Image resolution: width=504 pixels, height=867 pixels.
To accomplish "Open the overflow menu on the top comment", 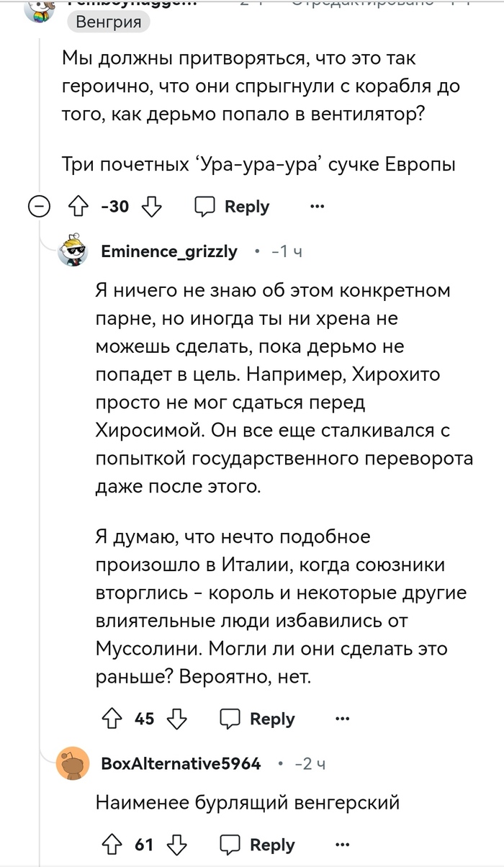I will click(x=315, y=207).
